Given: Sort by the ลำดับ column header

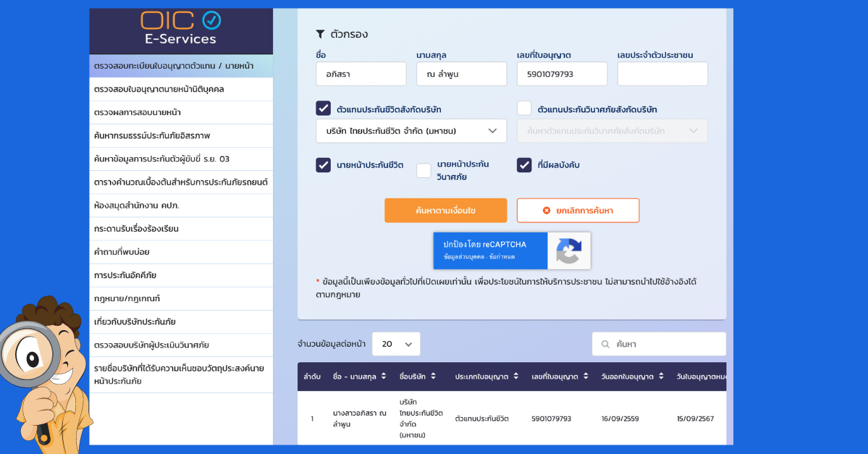Looking at the screenshot, I should (x=312, y=377).
